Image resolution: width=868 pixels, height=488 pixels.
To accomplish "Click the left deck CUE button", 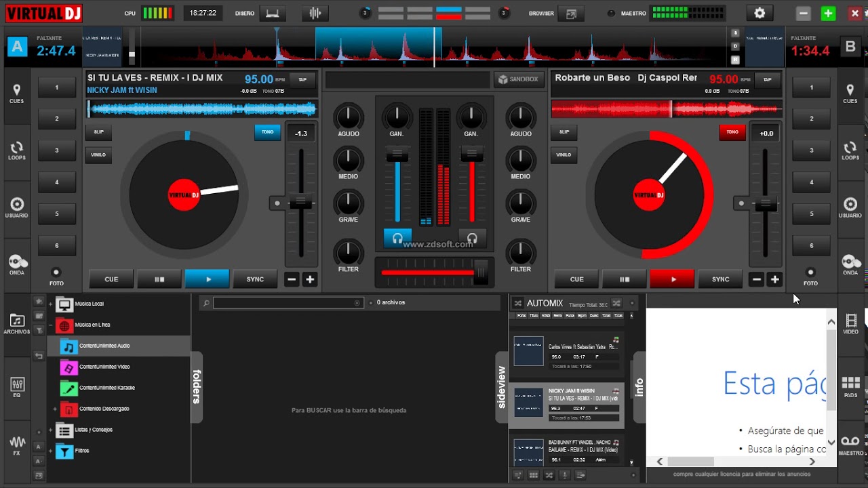I will [x=111, y=279].
